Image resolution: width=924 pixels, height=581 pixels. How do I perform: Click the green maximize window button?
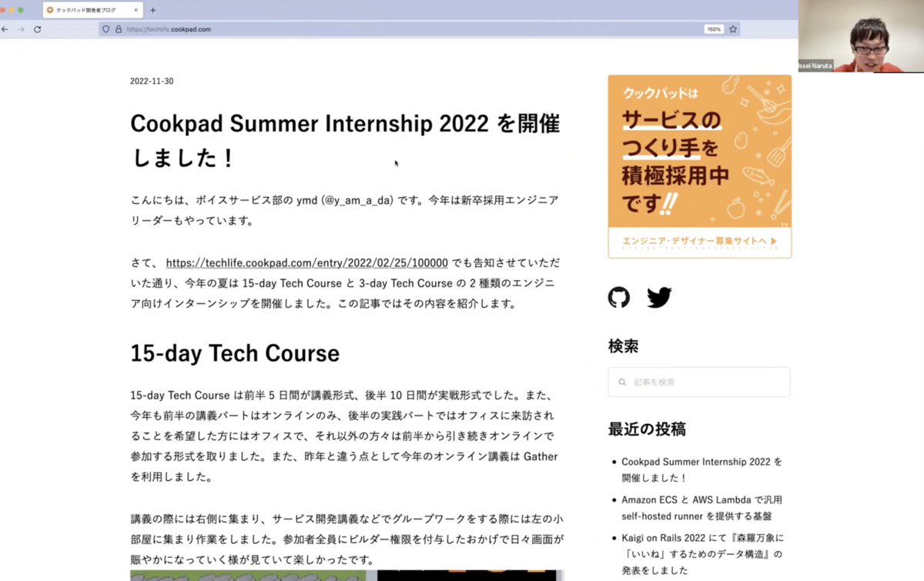pos(21,10)
